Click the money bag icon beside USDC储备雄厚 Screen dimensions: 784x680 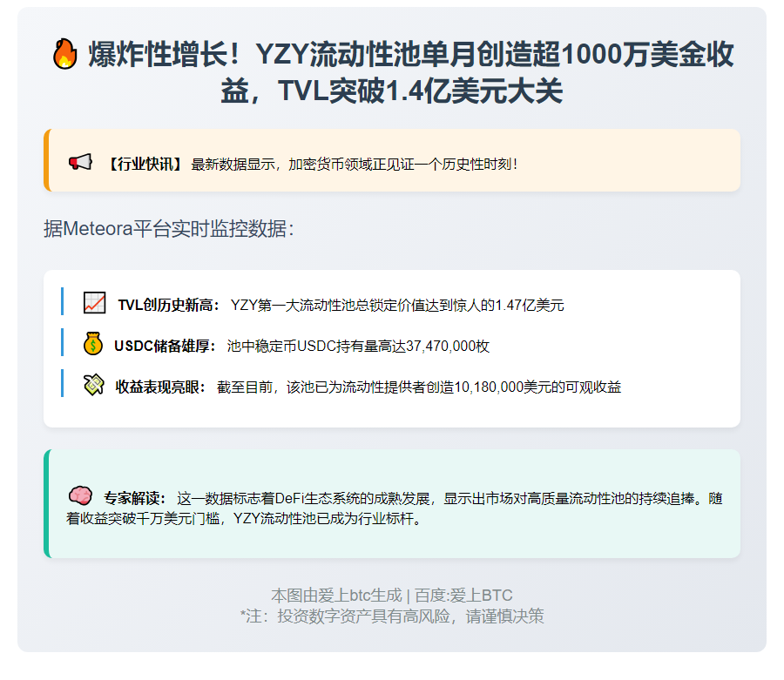pyautogui.click(x=92, y=344)
